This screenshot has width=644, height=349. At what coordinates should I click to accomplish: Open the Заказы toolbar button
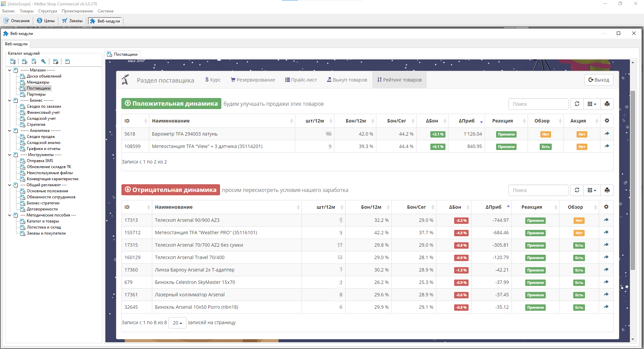pyautogui.click(x=72, y=21)
